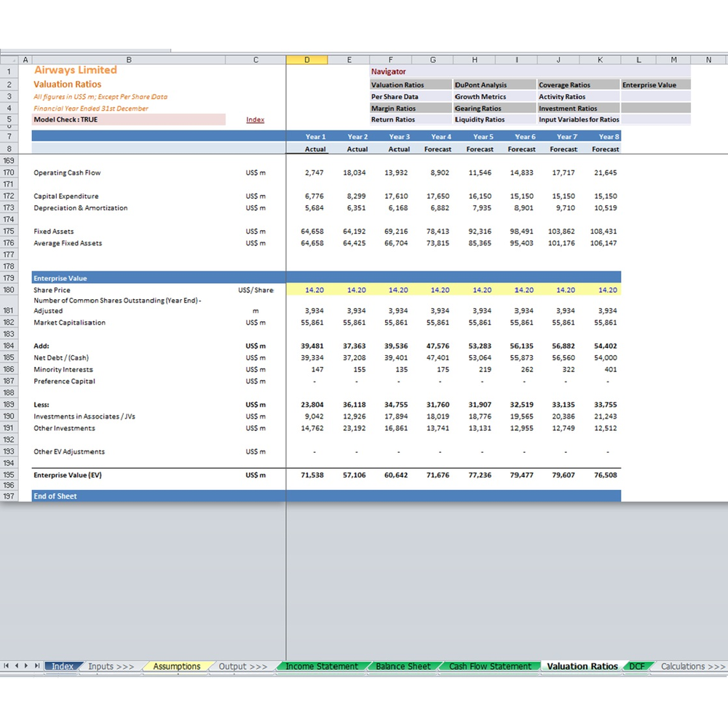The width and height of the screenshot is (728, 728).
Task: Click Investments in Associates / JVs label
Action: [x=84, y=416]
